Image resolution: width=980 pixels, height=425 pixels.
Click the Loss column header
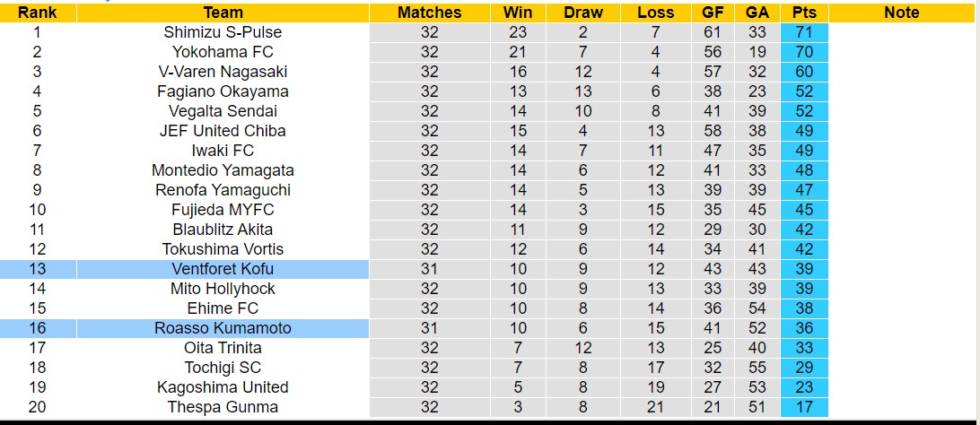click(x=656, y=13)
